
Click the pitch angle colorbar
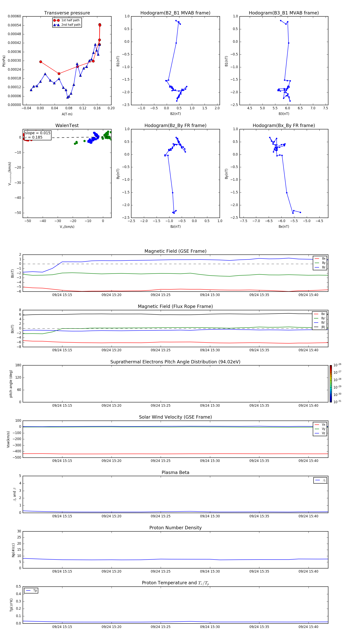pyautogui.click(x=331, y=384)
